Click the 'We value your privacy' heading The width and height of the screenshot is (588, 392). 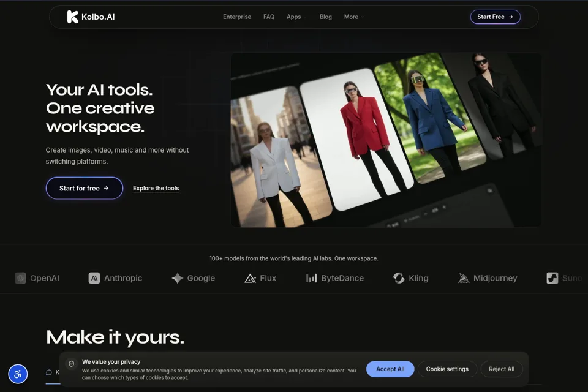pyautogui.click(x=111, y=361)
